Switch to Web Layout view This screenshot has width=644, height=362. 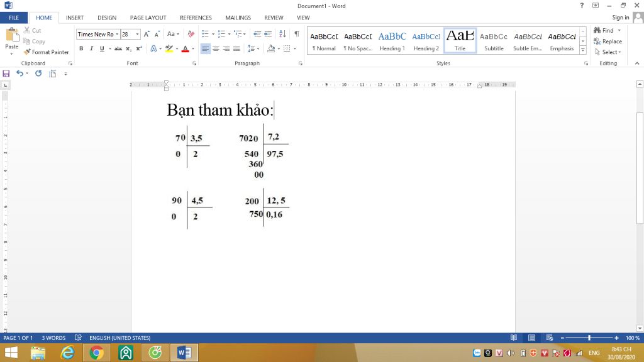(x=549, y=337)
